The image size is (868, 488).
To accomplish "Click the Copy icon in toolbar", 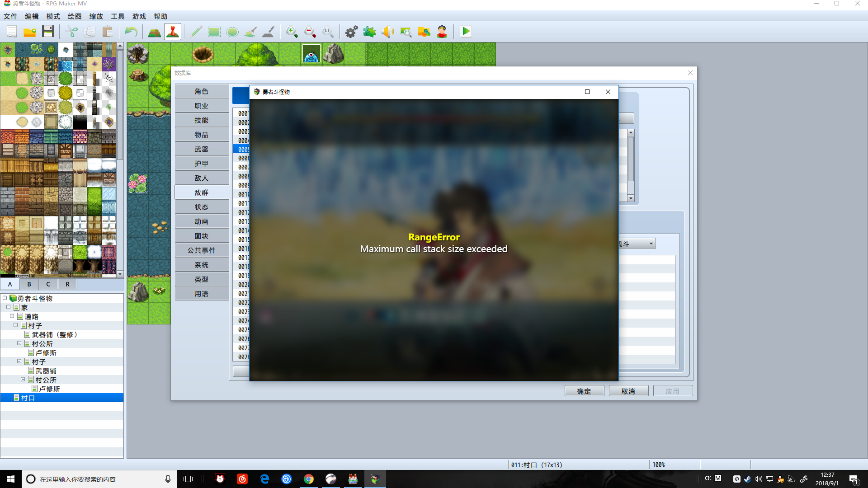I will coord(90,32).
